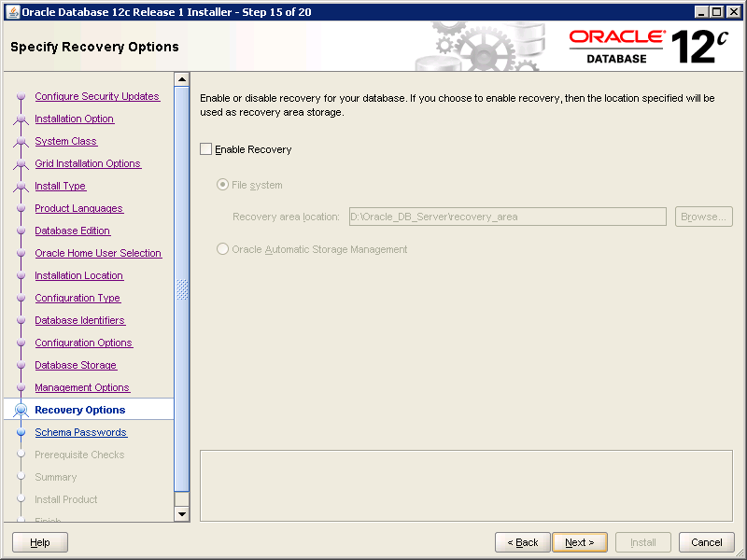Maximize the installer window

(x=716, y=12)
